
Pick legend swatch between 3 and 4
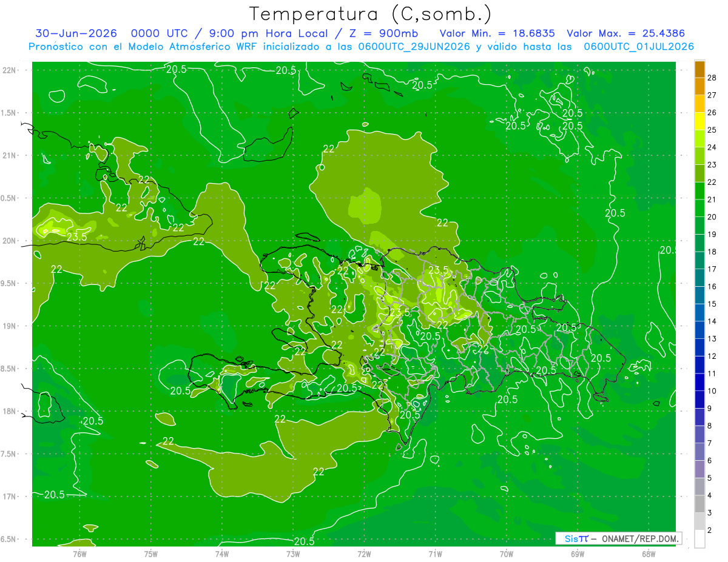699,504
